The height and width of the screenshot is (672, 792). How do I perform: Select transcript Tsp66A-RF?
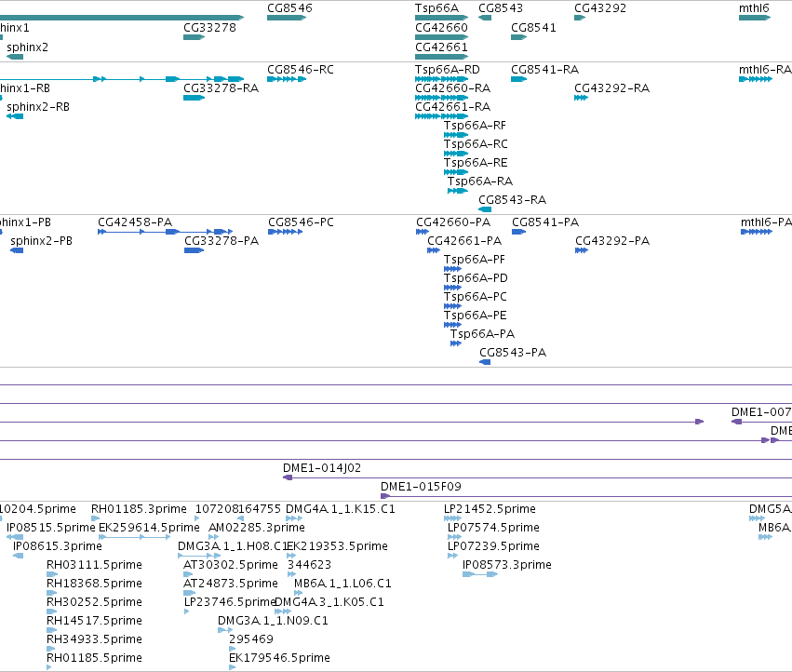(456, 135)
